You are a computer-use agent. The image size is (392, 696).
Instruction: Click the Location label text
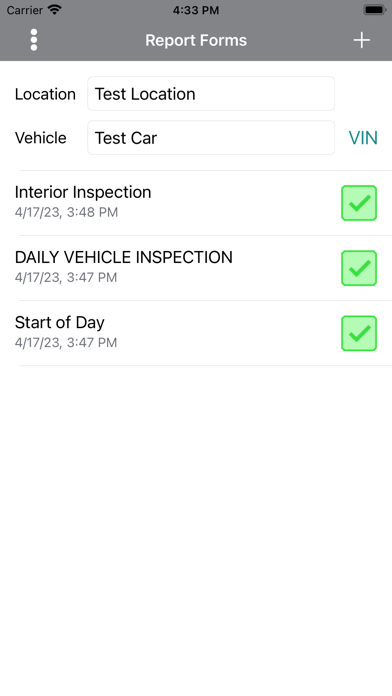45,94
